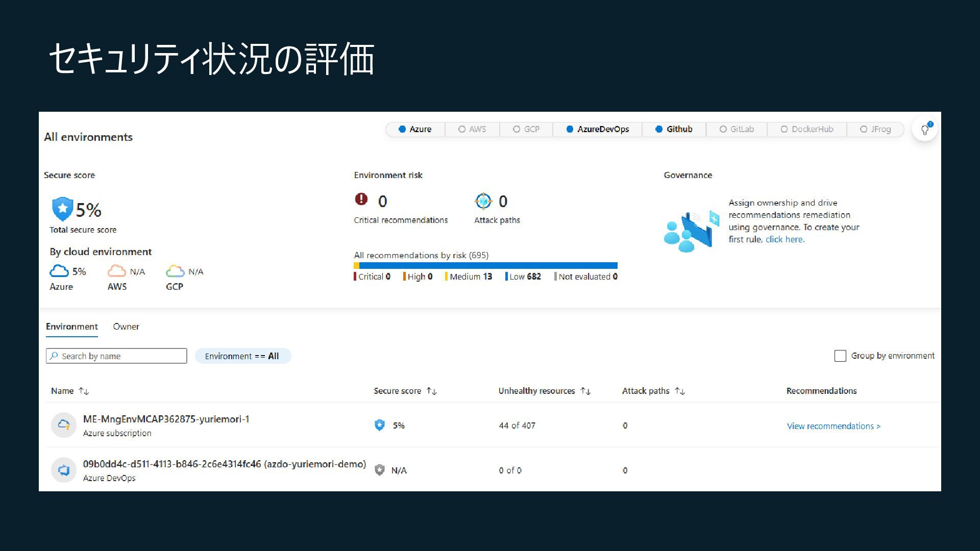Image resolution: width=980 pixels, height=551 pixels.
Task: Click the Azure subscription row icon
Action: point(64,424)
